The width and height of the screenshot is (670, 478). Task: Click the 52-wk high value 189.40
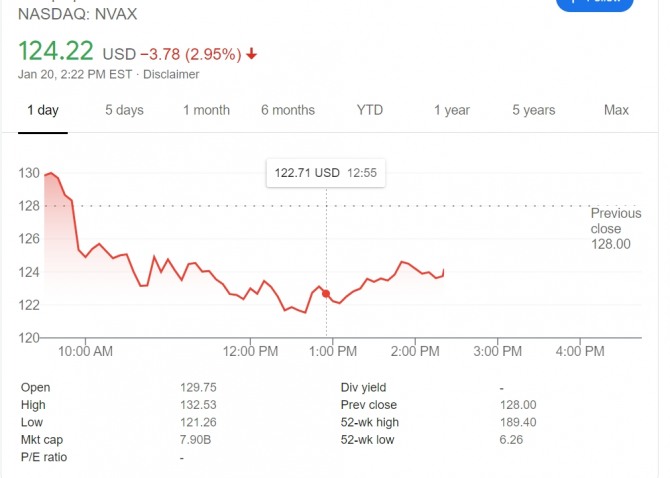pos(518,422)
